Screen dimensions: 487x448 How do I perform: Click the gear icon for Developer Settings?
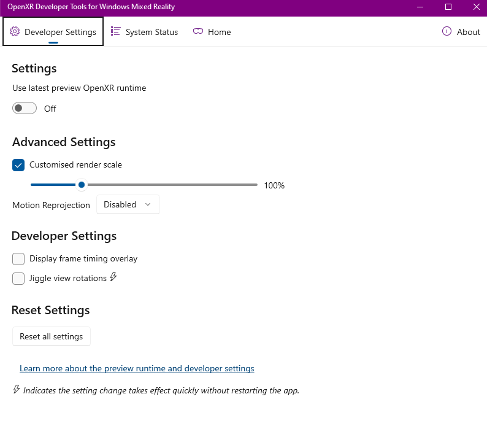pyautogui.click(x=15, y=31)
